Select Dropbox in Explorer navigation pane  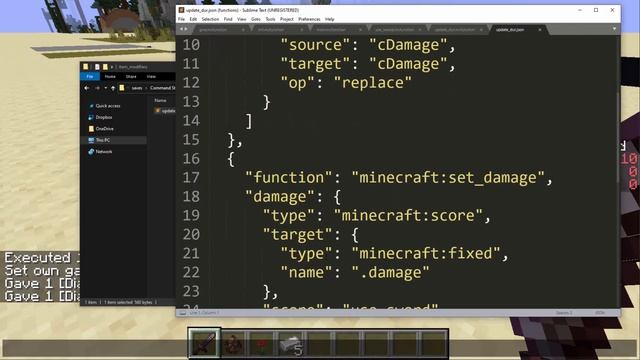[x=104, y=117]
